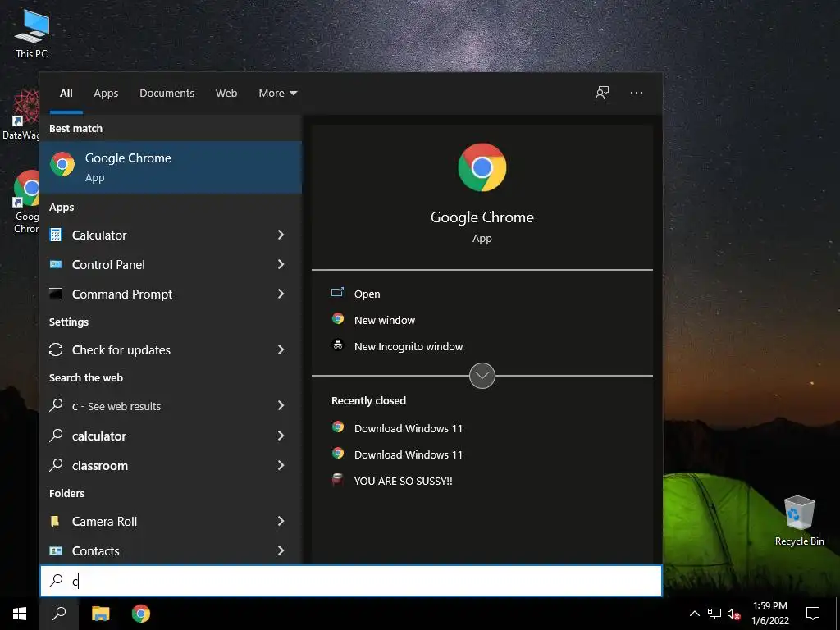Screen dimensions: 840x630
Task: Open second recently closed 'Download Windows 11'
Action: coord(409,454)
